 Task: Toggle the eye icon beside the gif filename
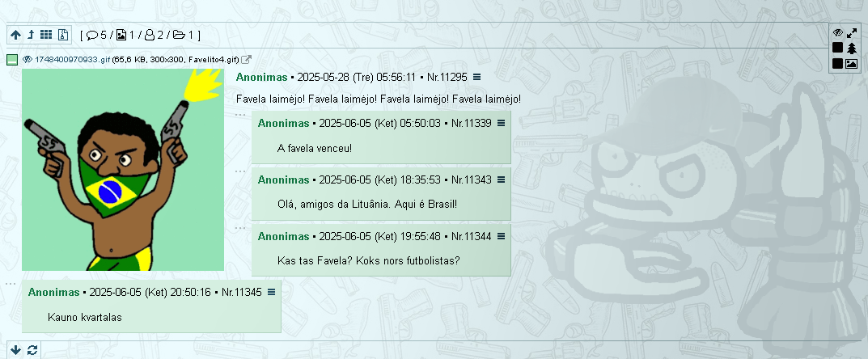[x=27, y=59]
